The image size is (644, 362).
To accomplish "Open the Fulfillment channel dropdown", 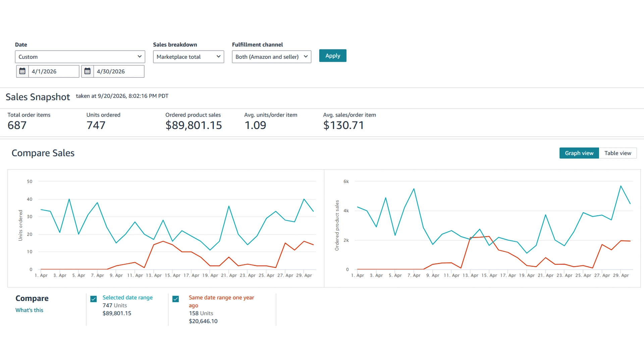I will (x=271, y=57).
